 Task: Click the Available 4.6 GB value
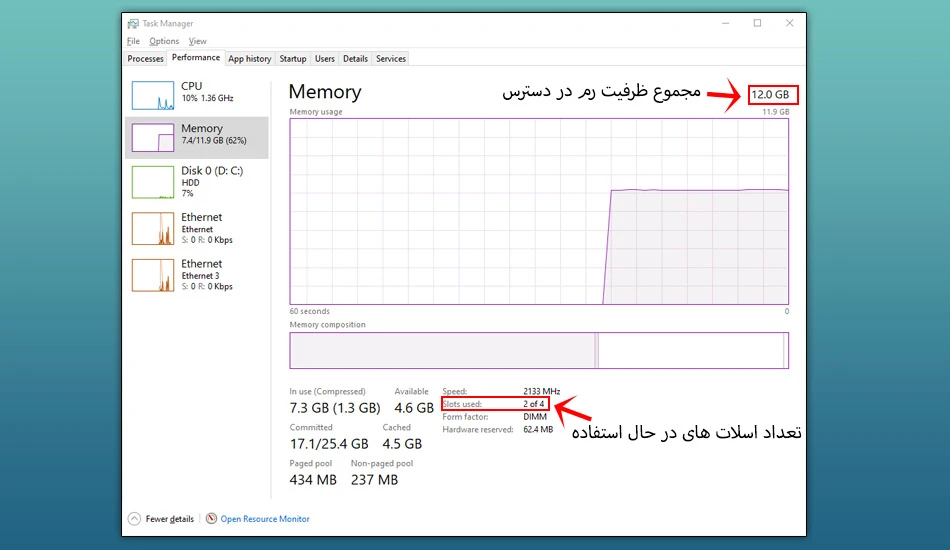[414, 408]
